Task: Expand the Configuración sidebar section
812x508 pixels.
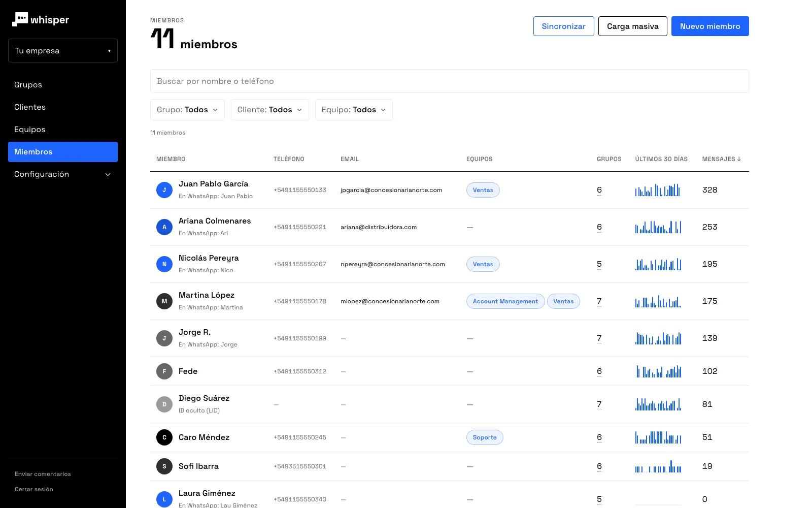Action: 63,174
